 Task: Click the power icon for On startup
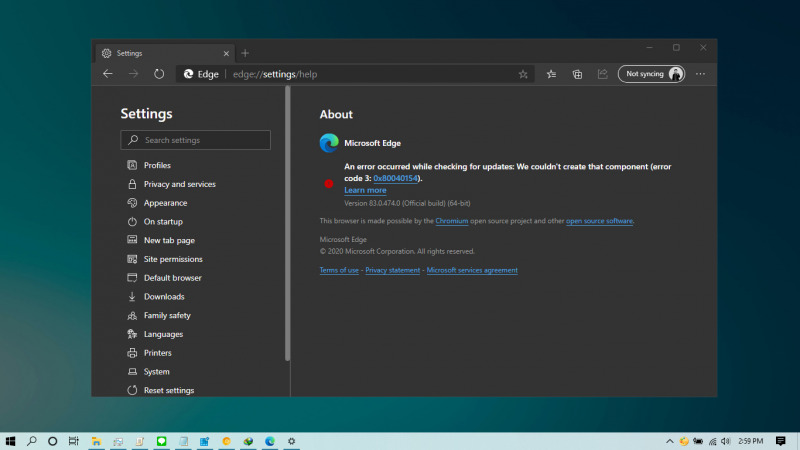tap(132, 222)
